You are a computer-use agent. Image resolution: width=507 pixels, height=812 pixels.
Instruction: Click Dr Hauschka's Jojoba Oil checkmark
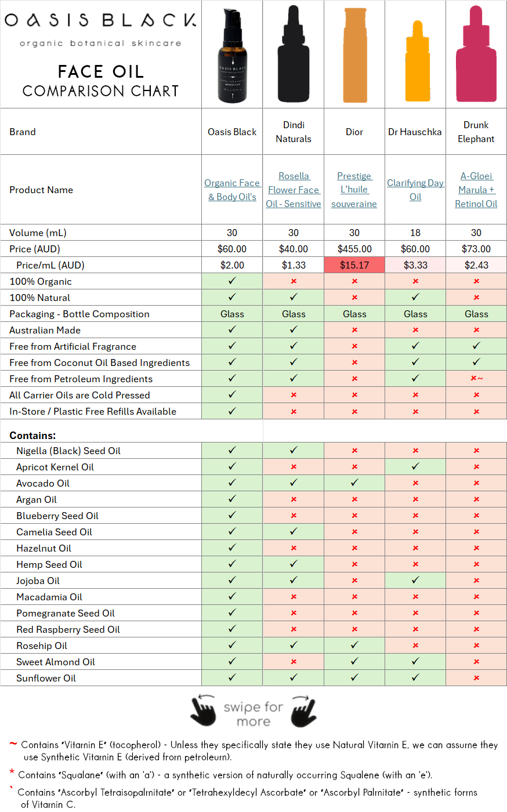(x=415, y=581)
